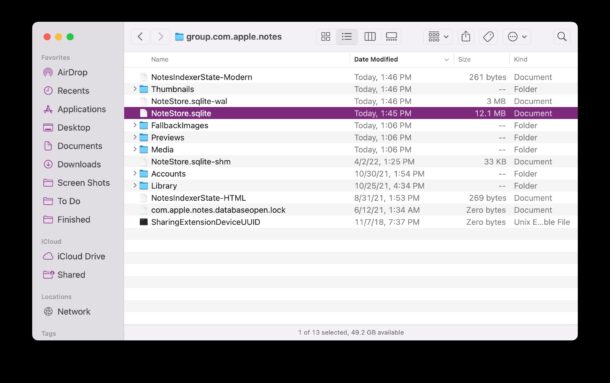Click the Favorites sidebar section header
The height and width of the screenshot is (383, 610).
pyautogui.click(x=56, y=58)
